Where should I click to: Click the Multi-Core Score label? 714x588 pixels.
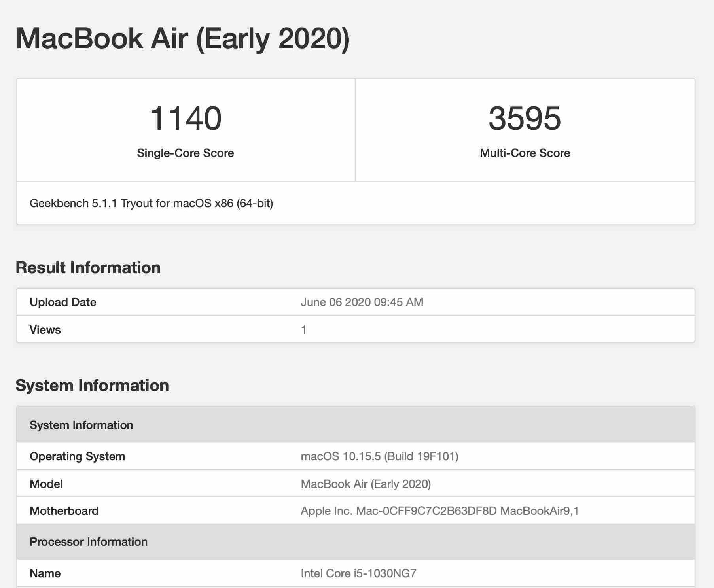525,153
